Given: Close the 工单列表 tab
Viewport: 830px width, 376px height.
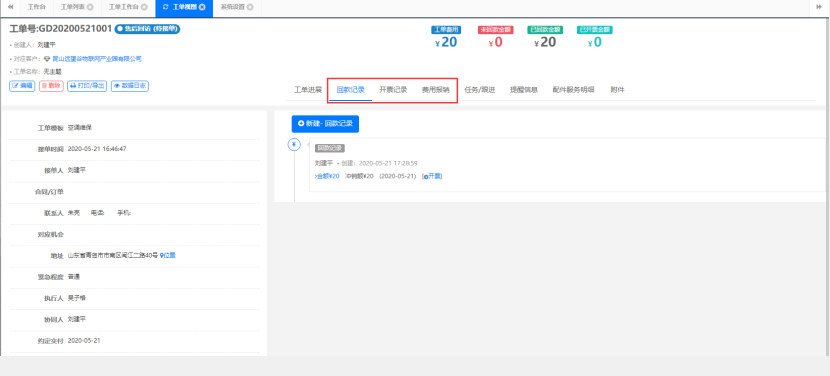Looking at the screenshot, I should click(x=90, y=7).
